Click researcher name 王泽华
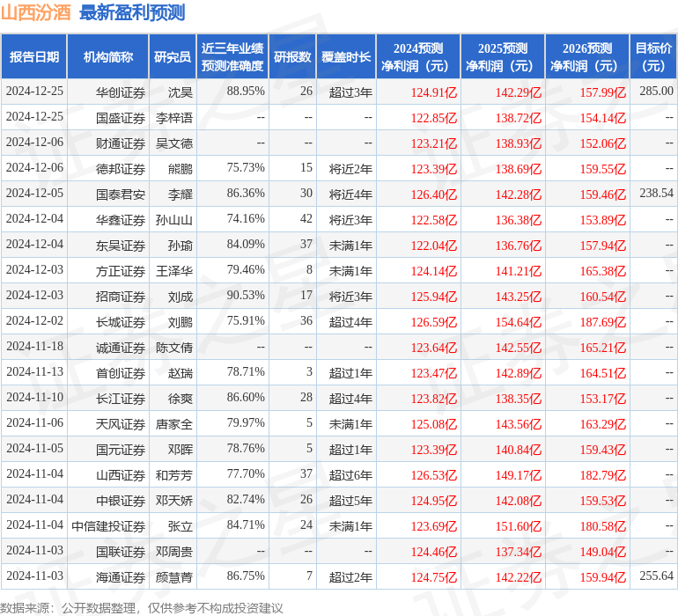This screenshot has width=678, height=616. (174, 271)
